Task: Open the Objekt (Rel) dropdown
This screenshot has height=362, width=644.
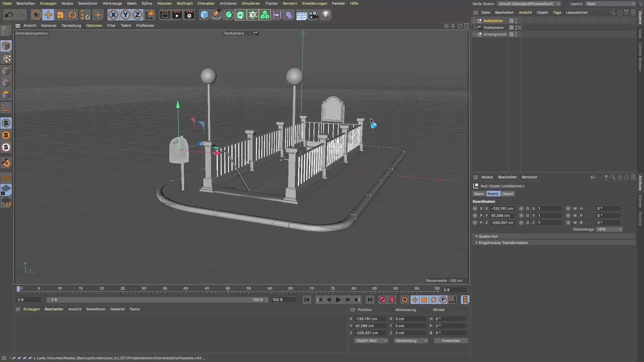Action: 371,341
